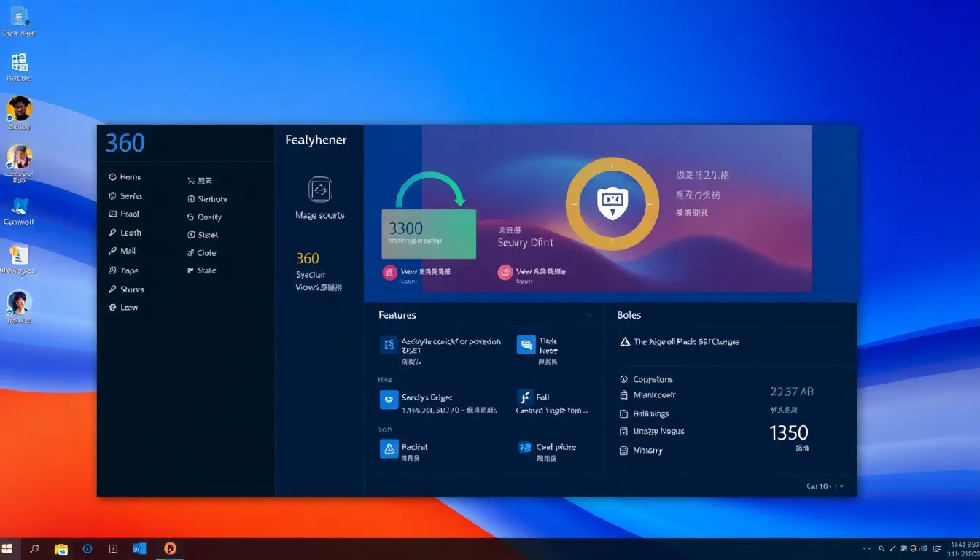Viewport: 980px width, 560px height.
Task: Click the icon beside Bolfioings
Action: tap(623, 413)
